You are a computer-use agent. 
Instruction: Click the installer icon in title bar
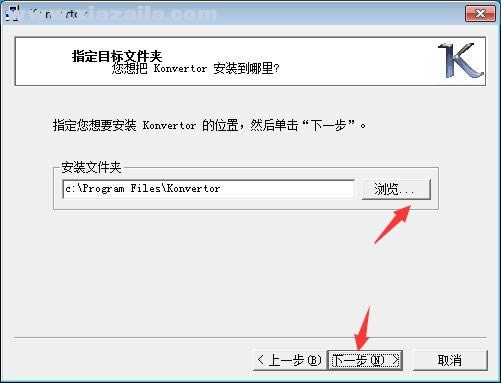pos(12,14)
